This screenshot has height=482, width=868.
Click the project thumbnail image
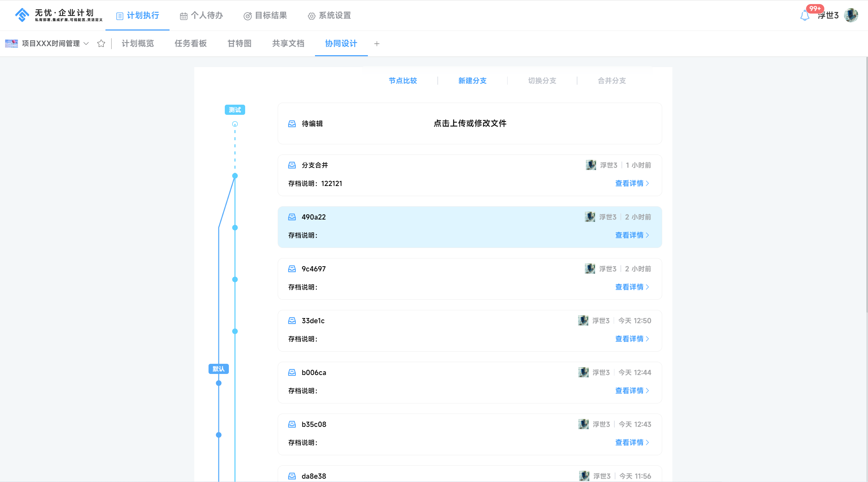point(12,43)
